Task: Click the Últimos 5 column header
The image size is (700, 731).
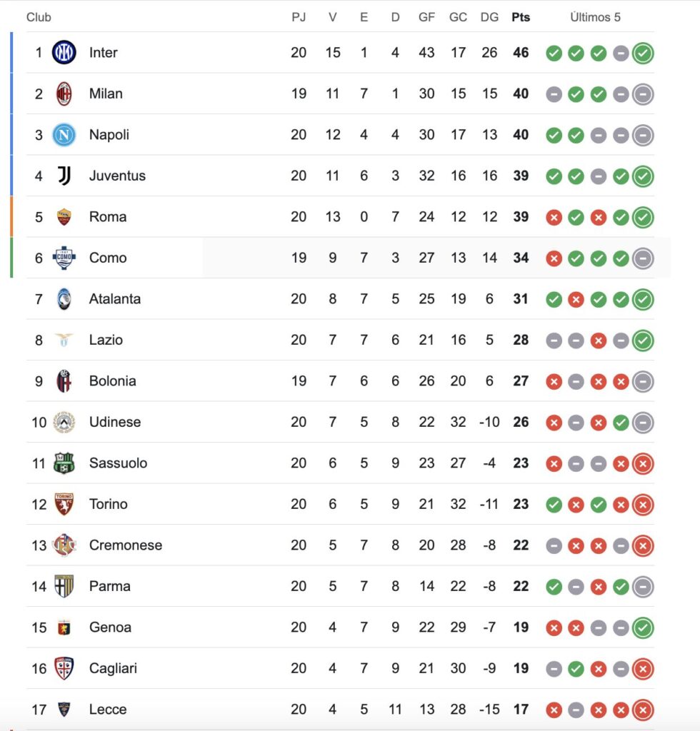Action: (x=595, y=17)
